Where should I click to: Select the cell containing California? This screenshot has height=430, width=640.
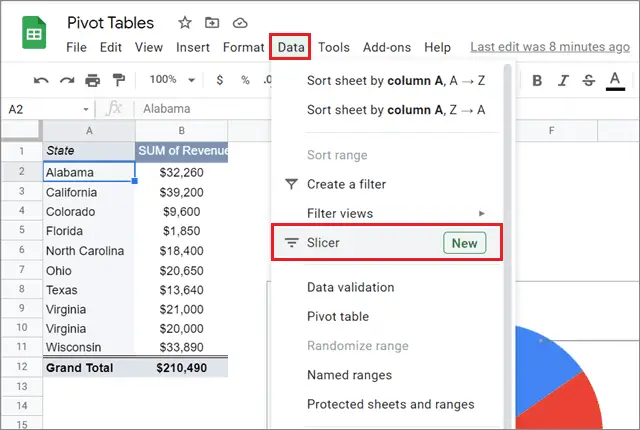click(90, 192)
